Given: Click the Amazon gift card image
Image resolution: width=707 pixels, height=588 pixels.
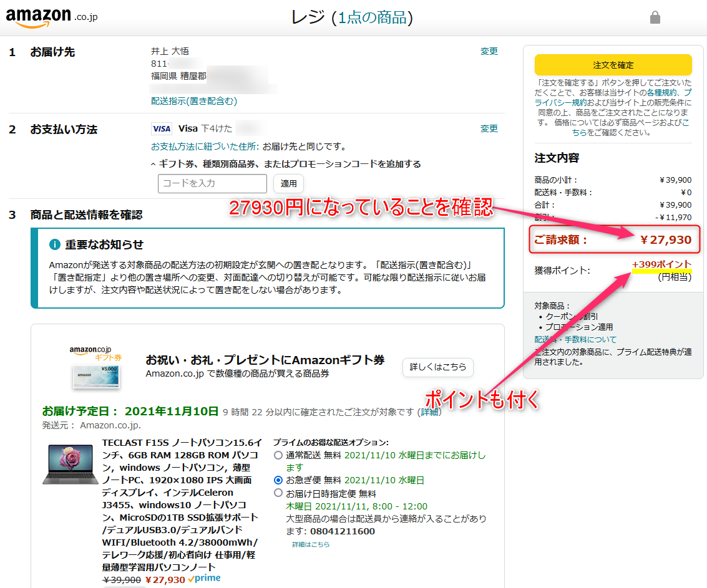Looking at the screenshot, I should pos(95,368).
